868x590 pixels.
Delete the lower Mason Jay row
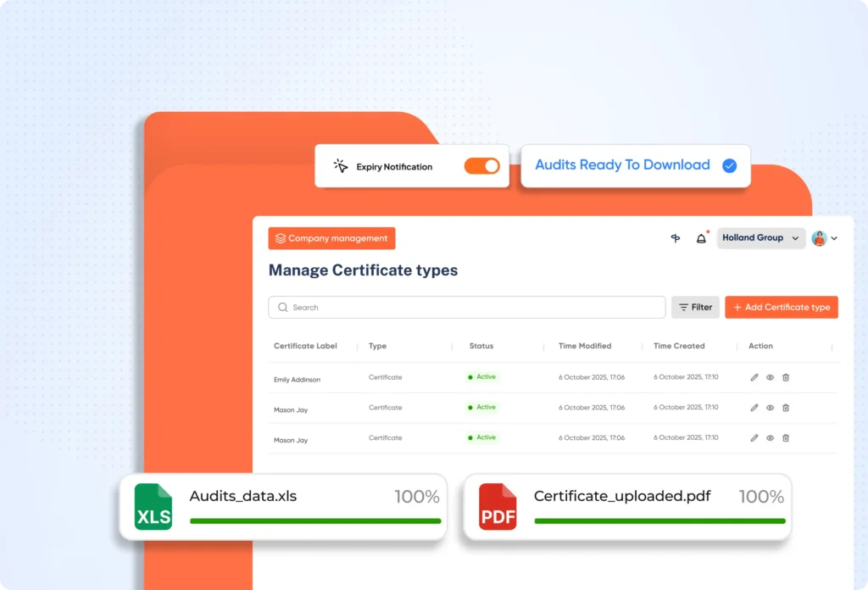tap(786, 437)
